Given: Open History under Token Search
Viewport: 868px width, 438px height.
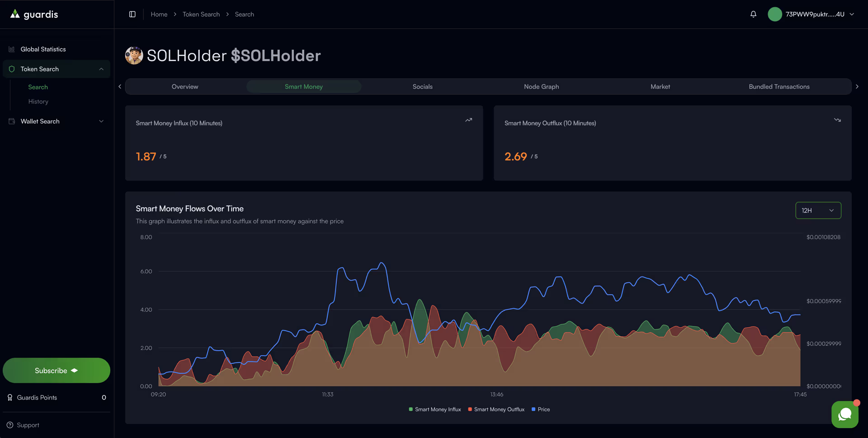Looking at the screenshot, I should coord(38,102).
